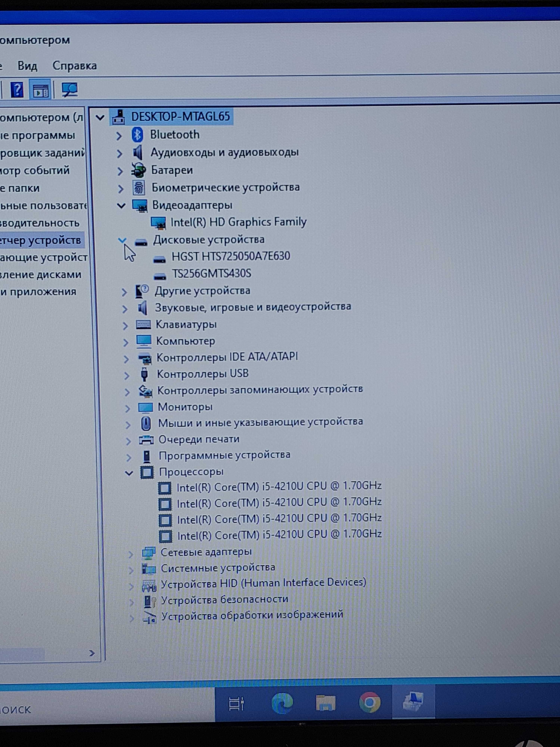Click the Очереди печати printer icon
560x747 pixels.
[x=147, y=440]
